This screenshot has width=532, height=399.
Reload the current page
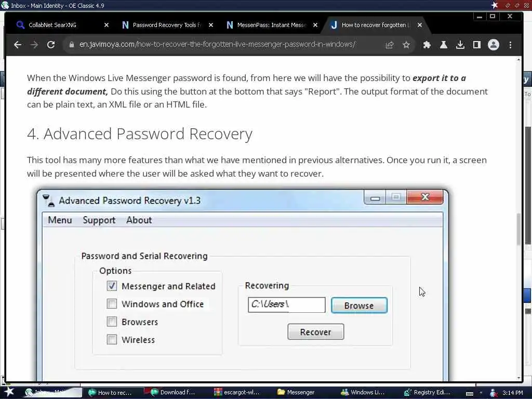[51, 45]
